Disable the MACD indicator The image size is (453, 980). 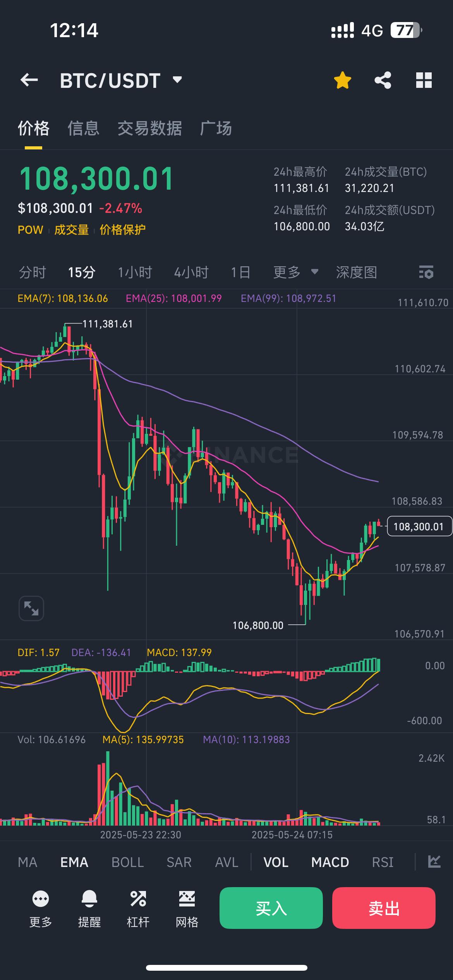330,862
